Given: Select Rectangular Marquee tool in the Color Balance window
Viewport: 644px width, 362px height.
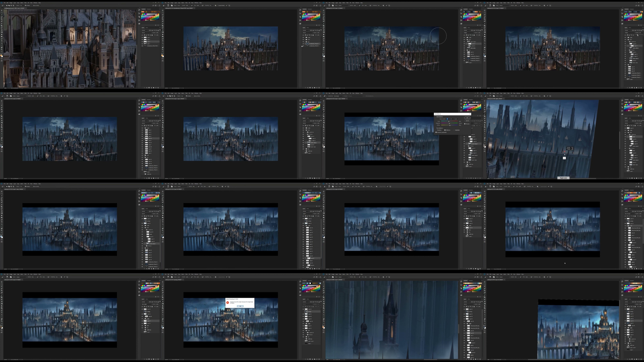Looking at the screenshot, I should (324, 103).
